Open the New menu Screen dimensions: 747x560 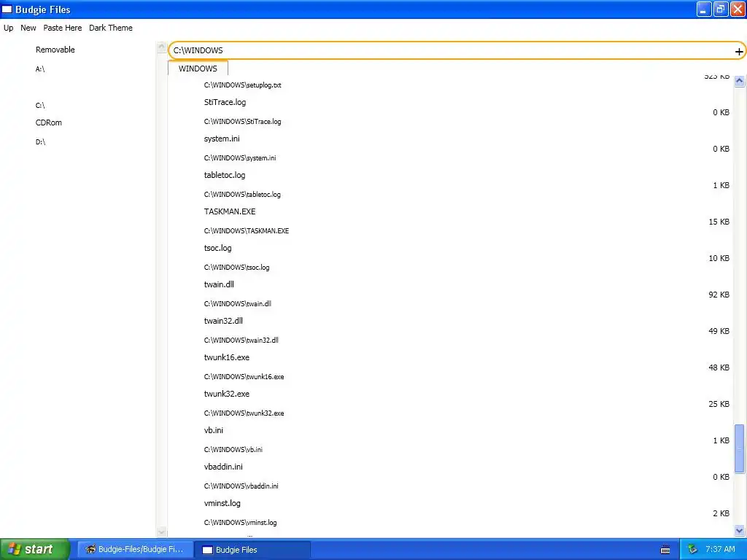28,28
